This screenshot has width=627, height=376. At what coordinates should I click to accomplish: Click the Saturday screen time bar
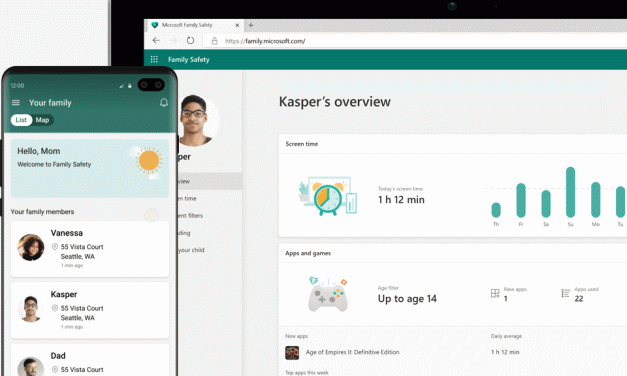[x=546, y=204]
